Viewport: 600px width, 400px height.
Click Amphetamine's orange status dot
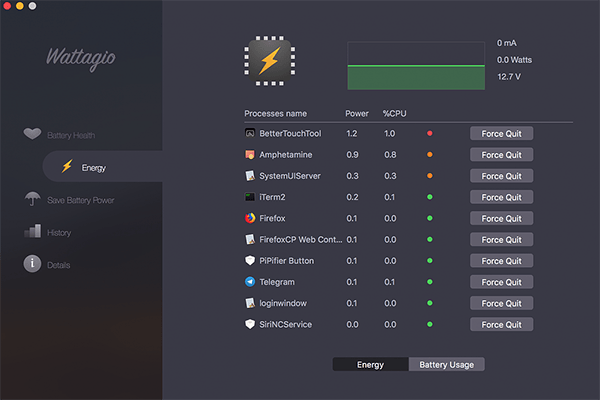[x=430, y=155]
